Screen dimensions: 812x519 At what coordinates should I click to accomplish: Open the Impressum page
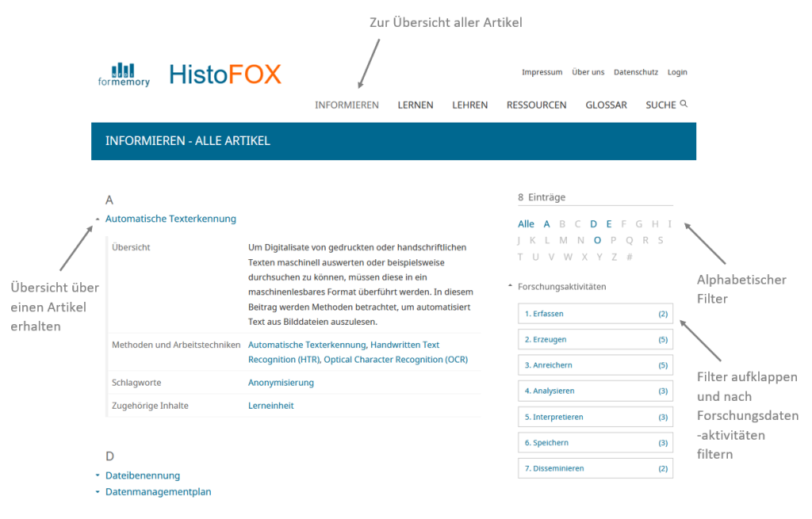tap(542, 72)
